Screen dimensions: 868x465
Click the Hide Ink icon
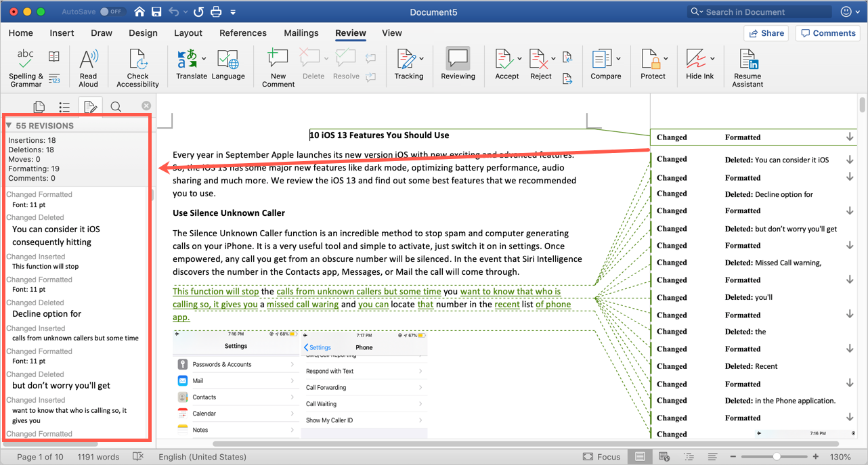(x=699, y=60)
